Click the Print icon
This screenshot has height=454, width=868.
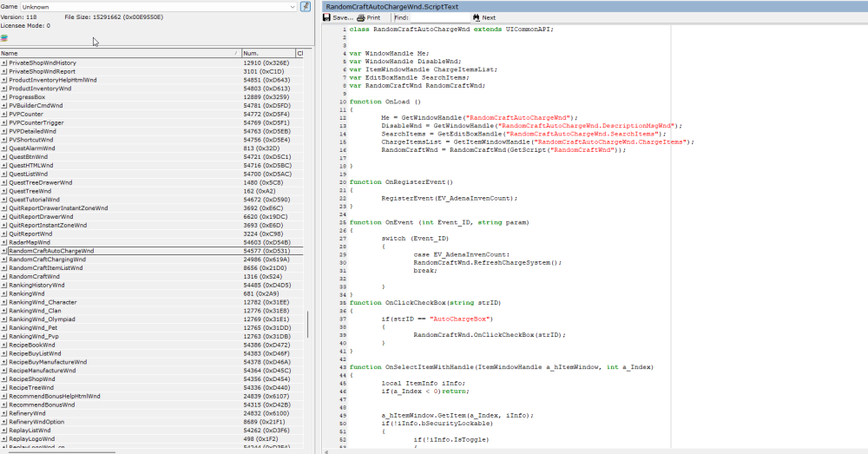tap(360, 17)
